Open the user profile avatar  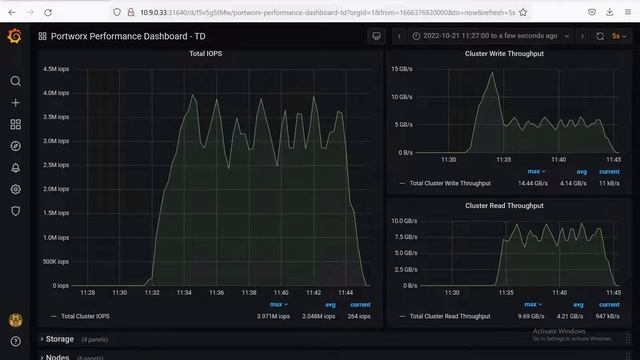16,320
